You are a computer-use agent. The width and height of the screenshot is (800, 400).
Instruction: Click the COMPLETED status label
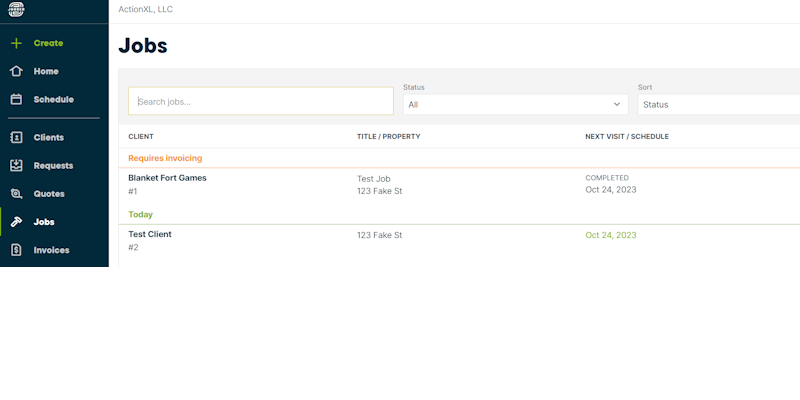[607, 178]
